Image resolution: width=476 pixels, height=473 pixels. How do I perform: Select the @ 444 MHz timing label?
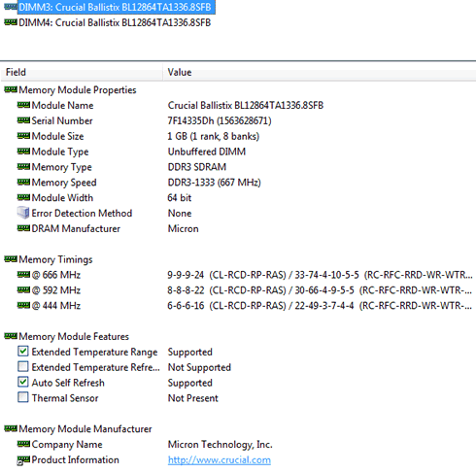click(x=56, y=306)
